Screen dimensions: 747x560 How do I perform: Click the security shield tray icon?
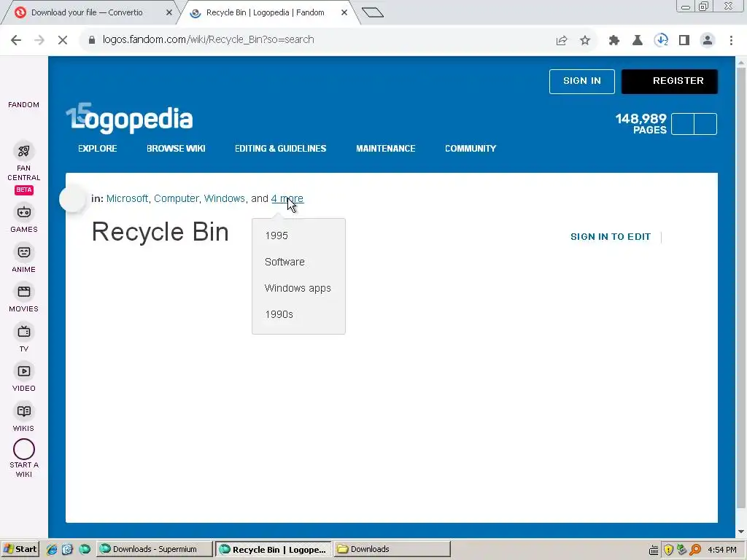(x=668, y=550)
